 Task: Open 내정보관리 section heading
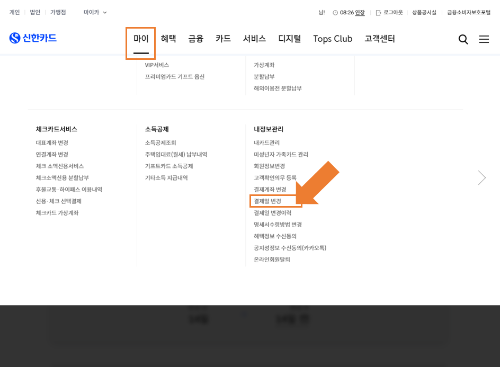pyautogui.click(x=268, y=129)
